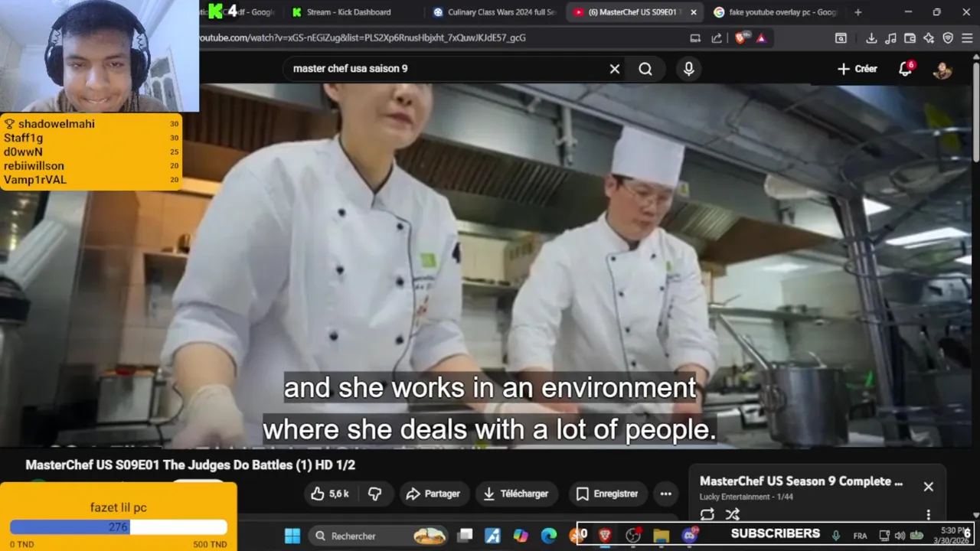Switch FRA keyboard language indicator

click(x=860, y=536)
